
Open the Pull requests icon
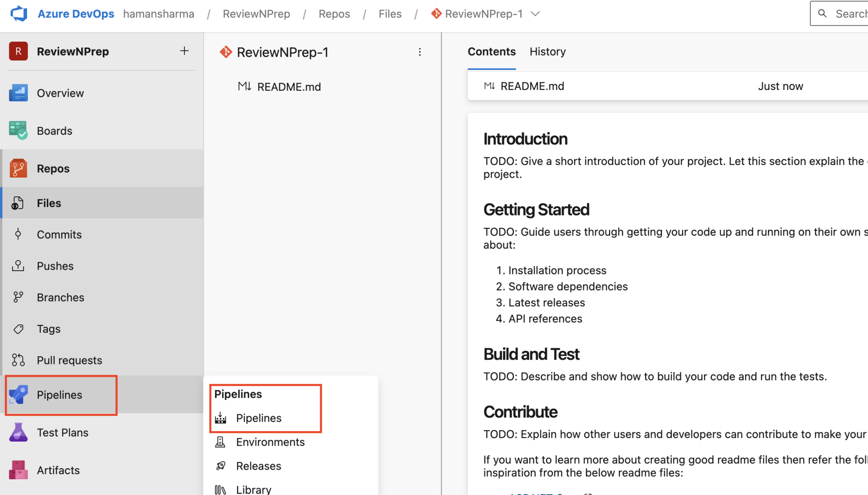18,360
